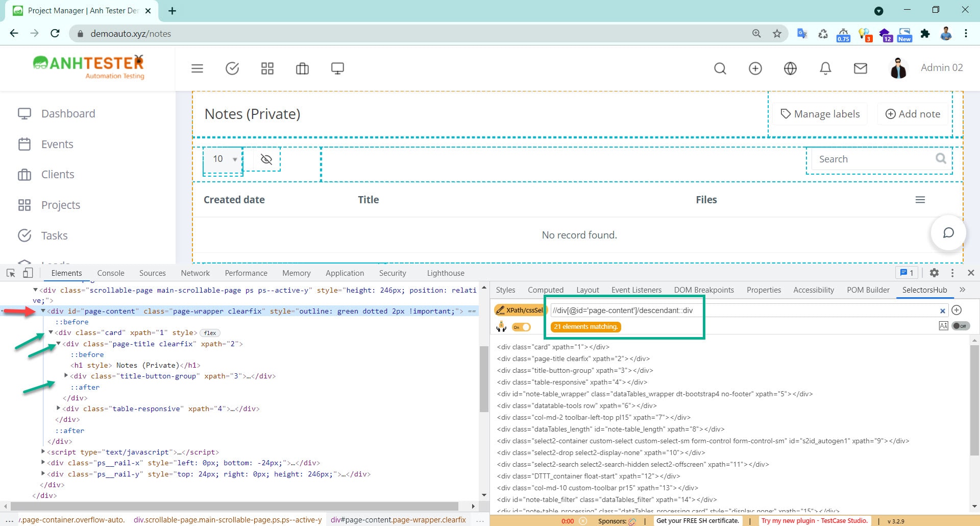This screenshot has width=980, height=526.
Task: Open the hamburger sidebar toggle menu
Action: click(x=197, y=68)
